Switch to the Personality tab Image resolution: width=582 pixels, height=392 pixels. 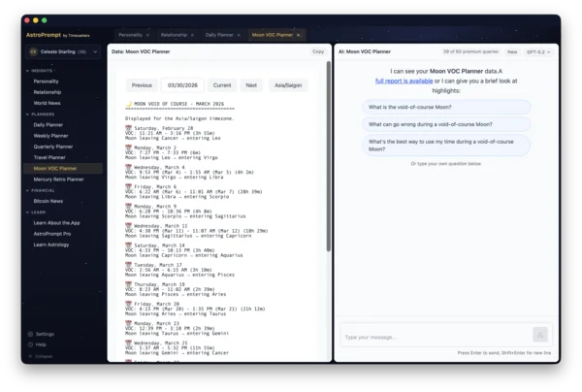(x=130, y=35)
